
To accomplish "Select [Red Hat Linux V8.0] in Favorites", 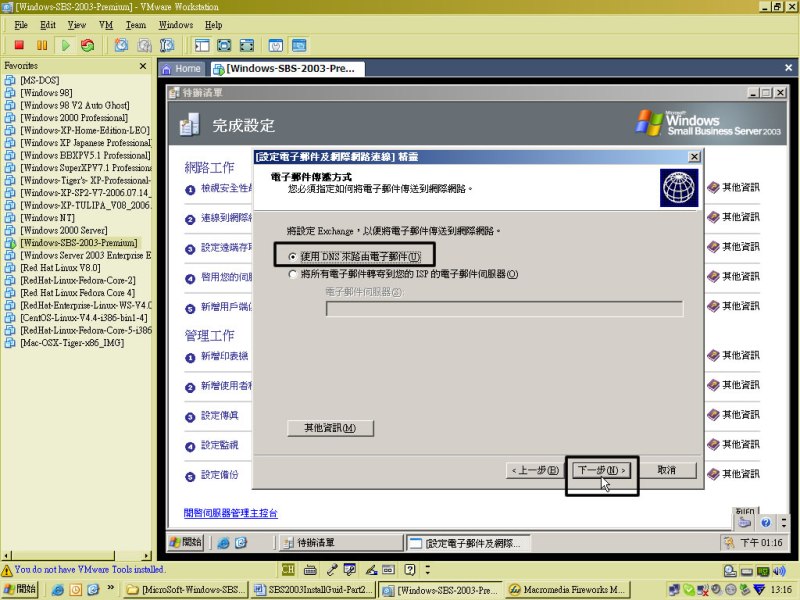I will (x=60, y=268).
